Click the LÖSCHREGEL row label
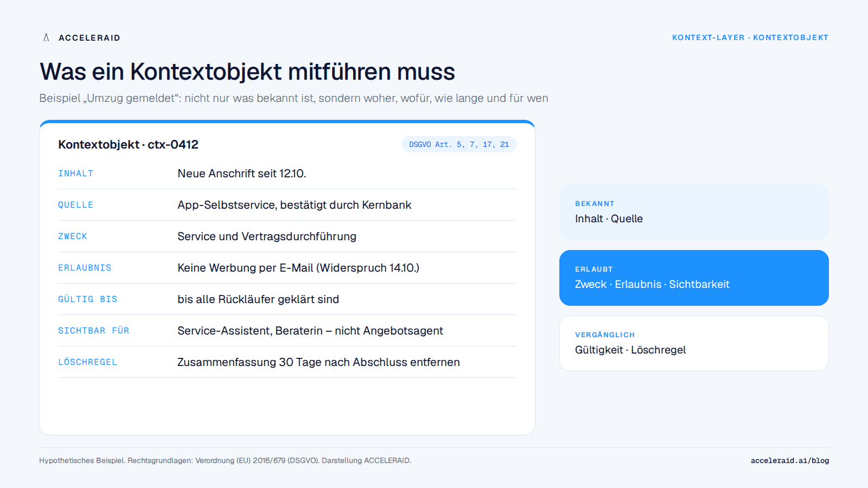Image resolution: width=868 pixels, height=488 pixels. click(x=88, y=362)
